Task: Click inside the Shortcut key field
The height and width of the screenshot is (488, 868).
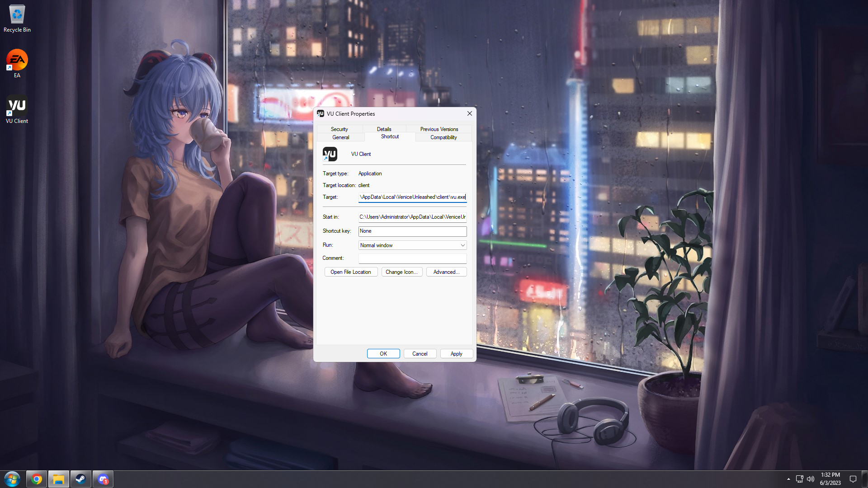Action: click(x=412, y=231)
